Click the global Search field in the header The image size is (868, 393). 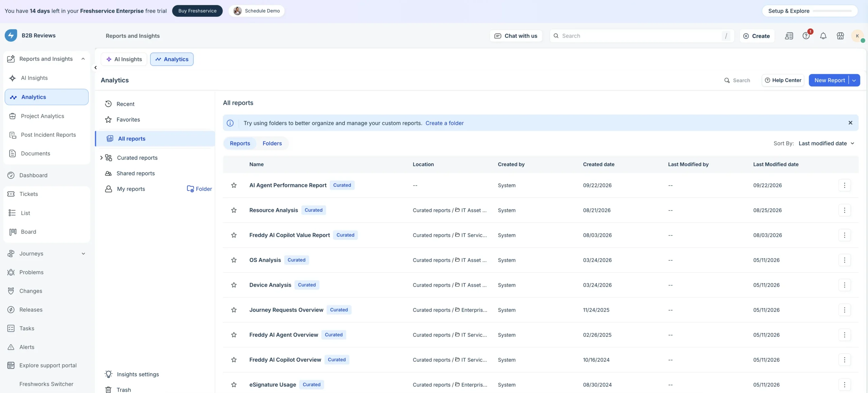(642, 36)
